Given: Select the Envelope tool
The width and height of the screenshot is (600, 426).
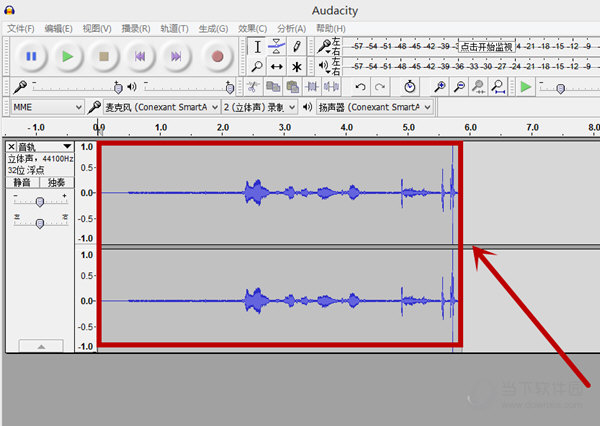Looking at the screenshot, I should tap(277, 47).
